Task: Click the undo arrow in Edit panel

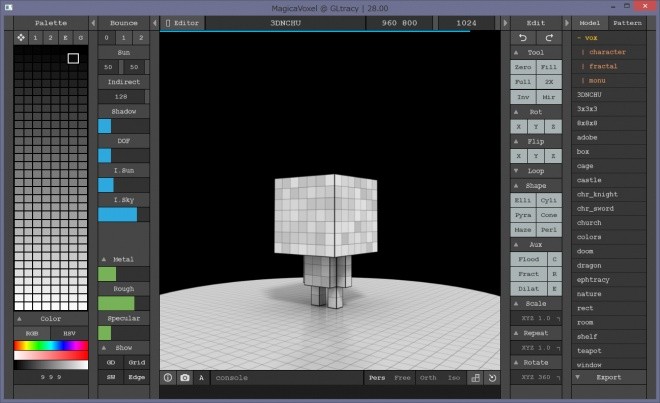Action: tap(523, 38)
